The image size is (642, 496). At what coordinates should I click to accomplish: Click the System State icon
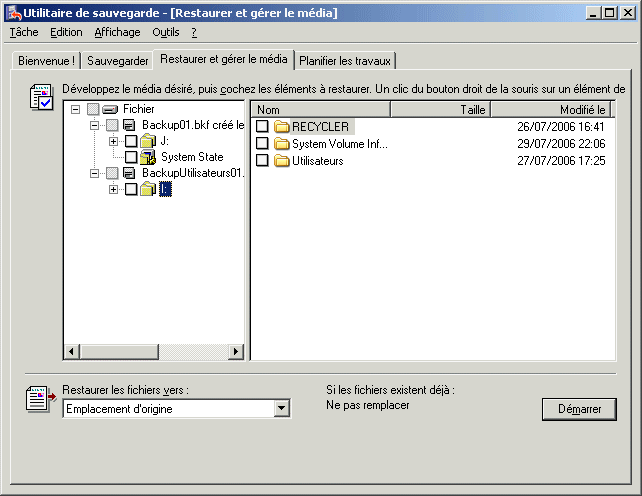click(x=147, y=157)
